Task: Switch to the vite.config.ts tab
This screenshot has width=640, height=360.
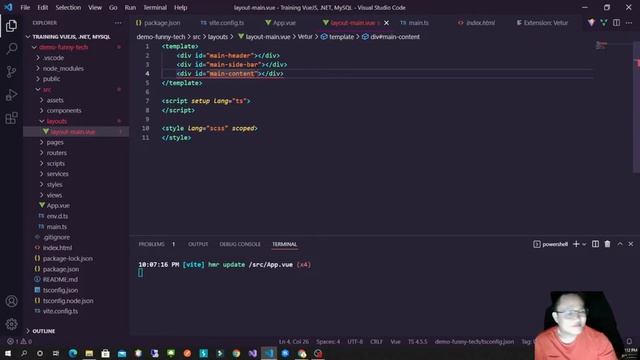Action: coord(223,23)
